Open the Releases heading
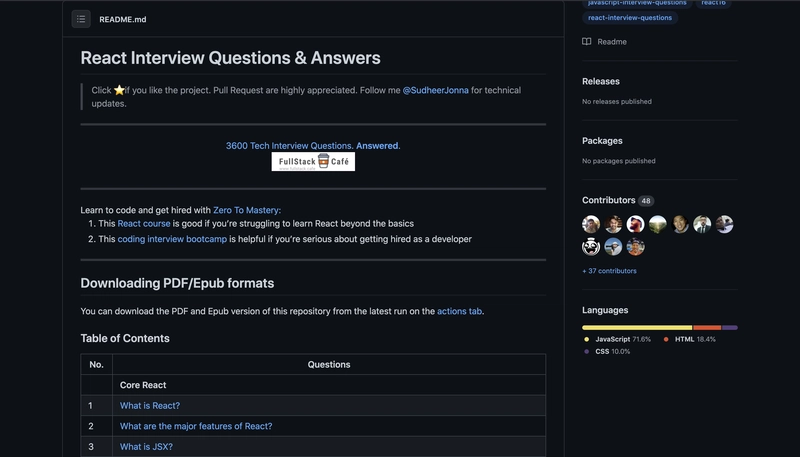 601,82
